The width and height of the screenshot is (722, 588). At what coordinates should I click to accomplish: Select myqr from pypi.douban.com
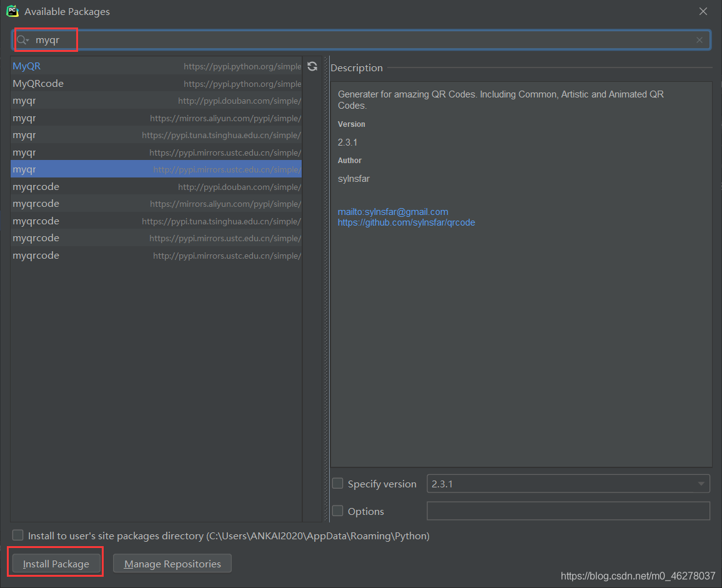[x=156, y=101]
